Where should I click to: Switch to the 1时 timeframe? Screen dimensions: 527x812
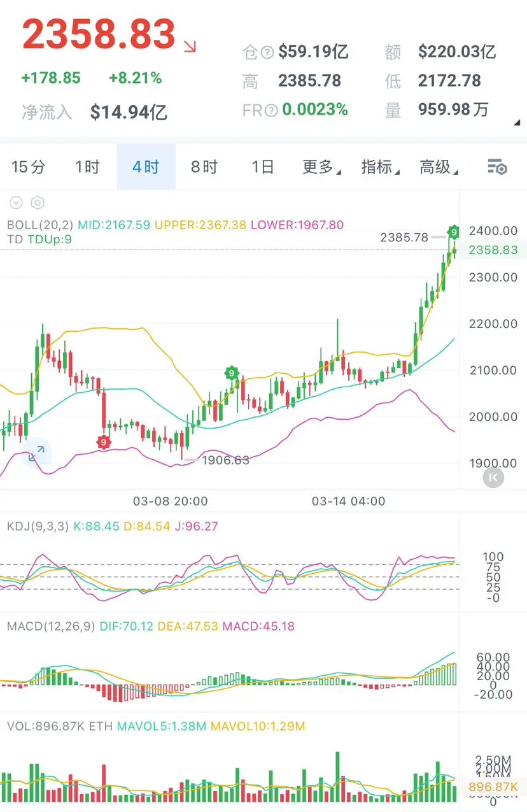pos(87,167)
